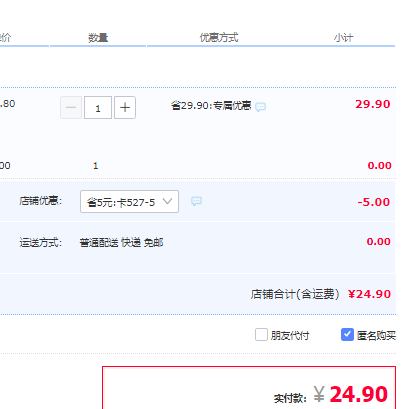Screen dimensions: 414x409
Task: Click the 优惠方式 column header
Action: pos(219,38)
